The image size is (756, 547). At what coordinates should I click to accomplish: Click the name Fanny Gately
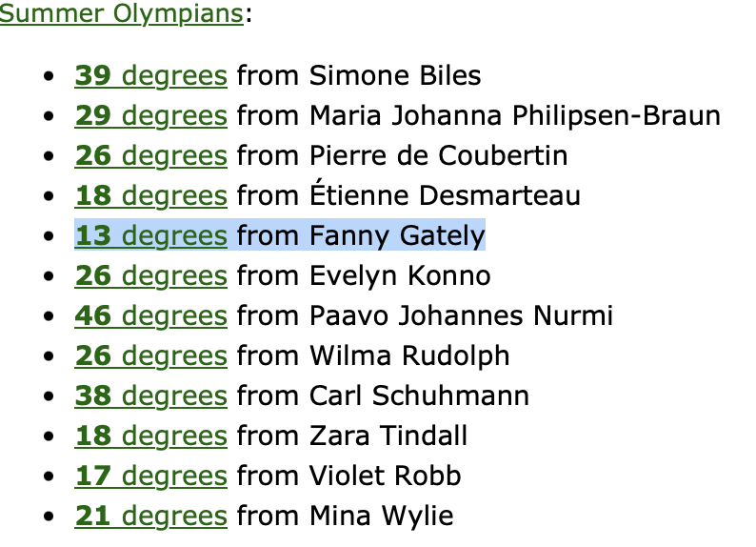click(x=397, y=236)
